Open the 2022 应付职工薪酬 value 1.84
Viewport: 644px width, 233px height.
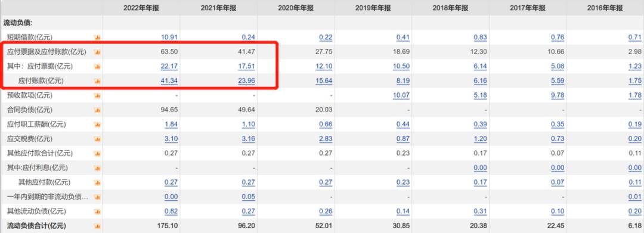tap(171, 125)
